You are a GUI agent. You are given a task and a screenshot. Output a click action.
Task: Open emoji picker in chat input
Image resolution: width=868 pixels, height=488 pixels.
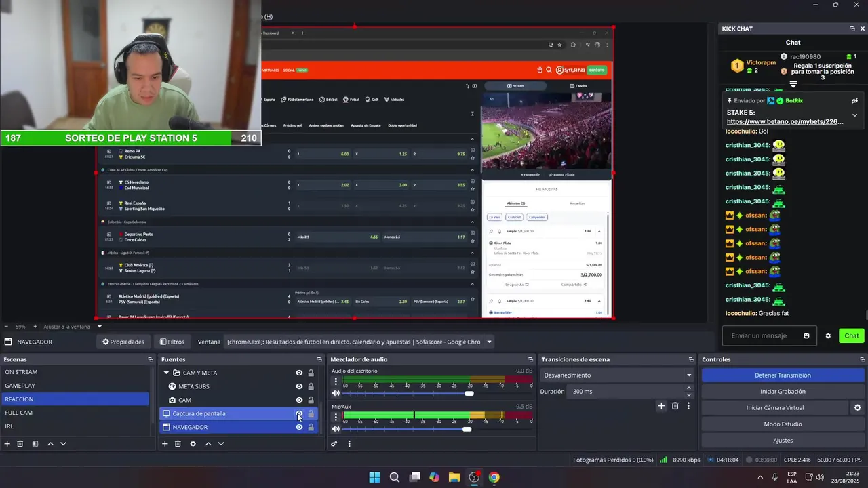[x=806, y=335]
